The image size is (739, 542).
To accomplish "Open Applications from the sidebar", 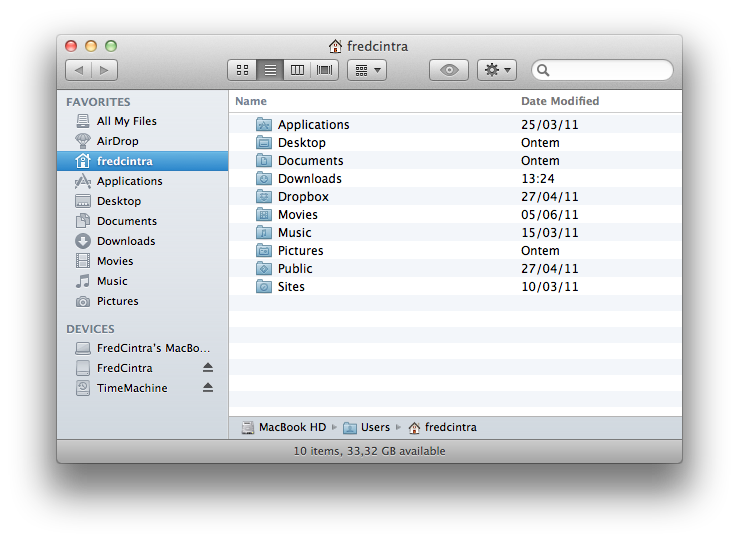I will [x=142, y=181].
